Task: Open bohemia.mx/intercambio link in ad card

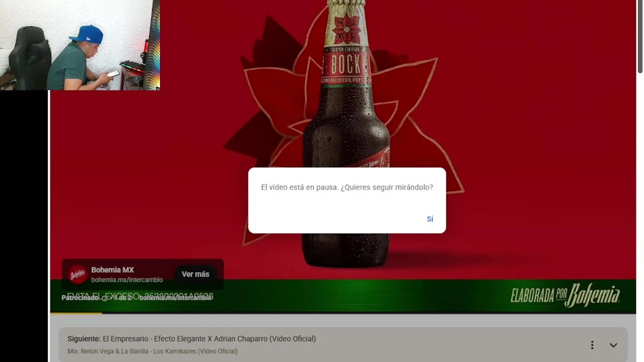Action: click(127, 280)
